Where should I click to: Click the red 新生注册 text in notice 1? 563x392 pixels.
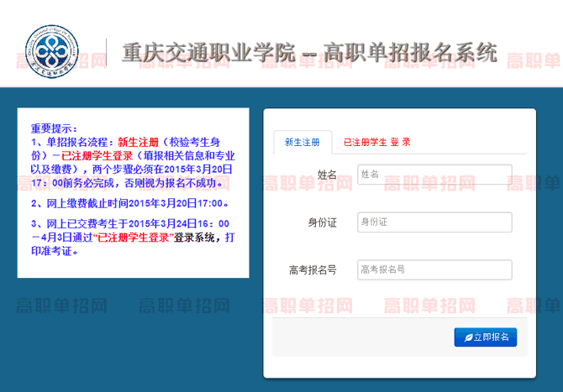[x=138, y=142]
